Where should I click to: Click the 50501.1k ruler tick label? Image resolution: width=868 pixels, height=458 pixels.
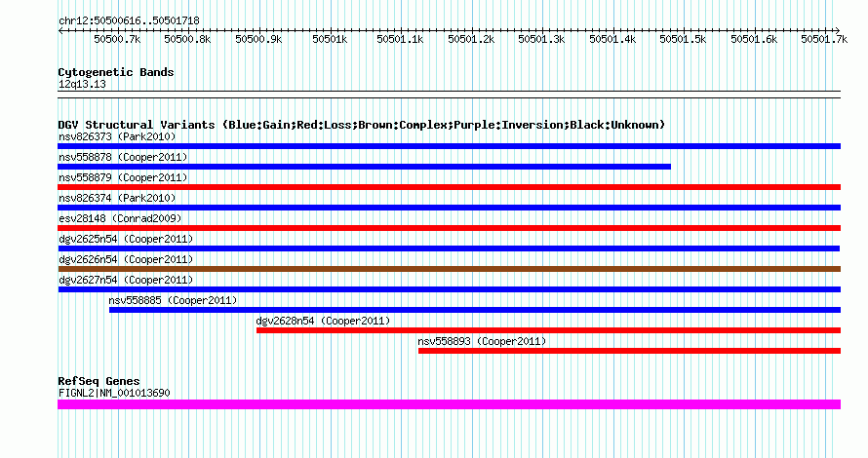400,39
